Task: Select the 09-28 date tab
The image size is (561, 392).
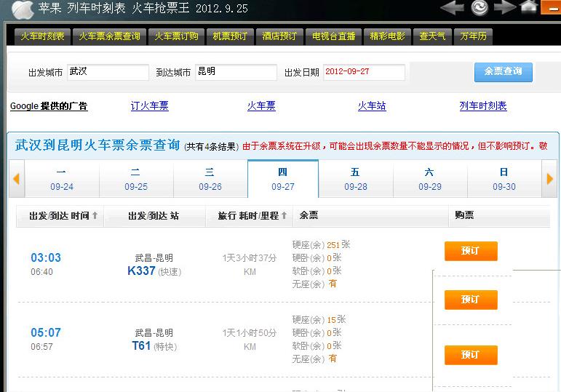Action: coord(355,179)
